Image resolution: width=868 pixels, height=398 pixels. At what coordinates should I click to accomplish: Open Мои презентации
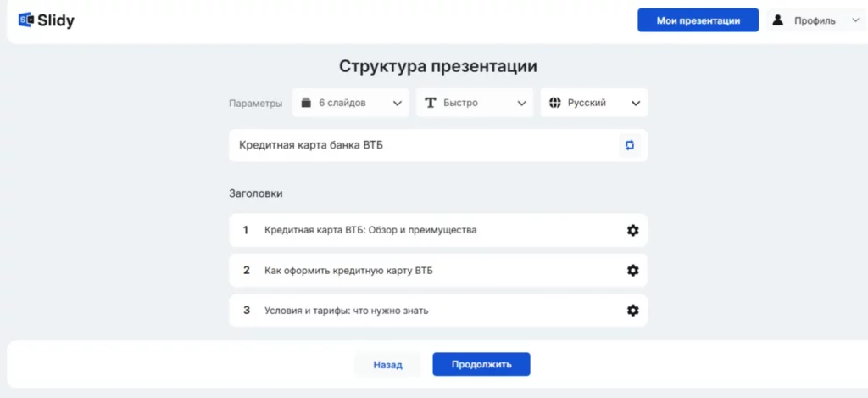tap(698, 20)
